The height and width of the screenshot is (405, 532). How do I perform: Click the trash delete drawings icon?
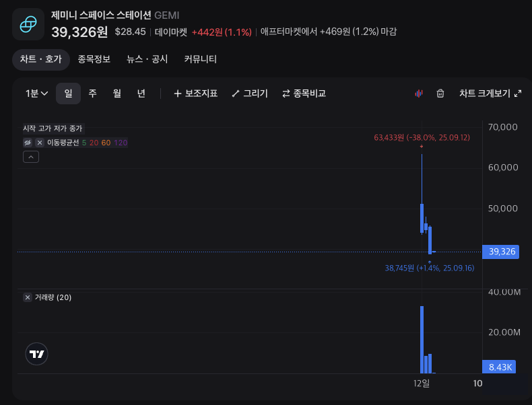point(440,94)
